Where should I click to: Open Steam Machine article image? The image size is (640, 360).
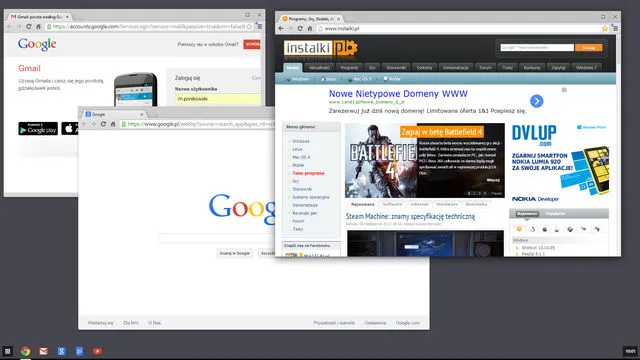425,244
